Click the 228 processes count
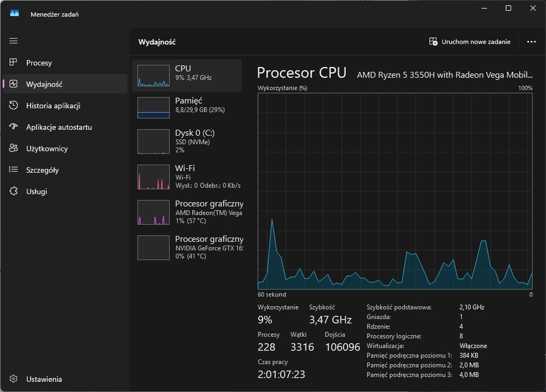546x392 pixels. point(266,347)
